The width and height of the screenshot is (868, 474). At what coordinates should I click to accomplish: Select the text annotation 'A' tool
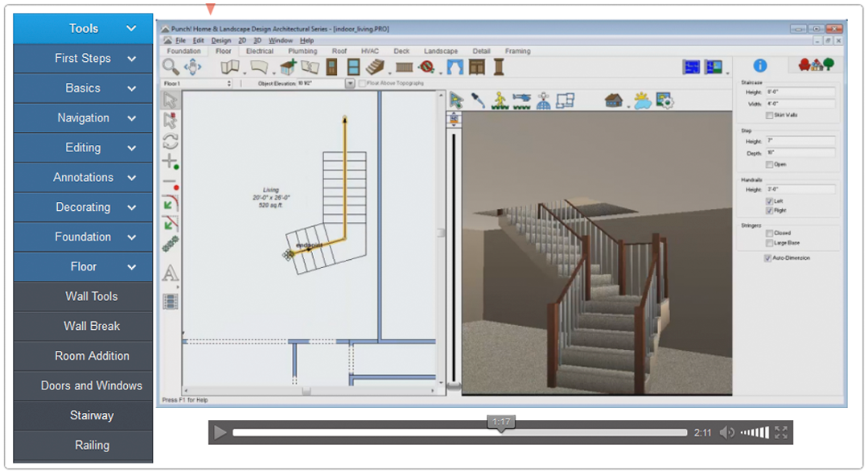[170, 274]
